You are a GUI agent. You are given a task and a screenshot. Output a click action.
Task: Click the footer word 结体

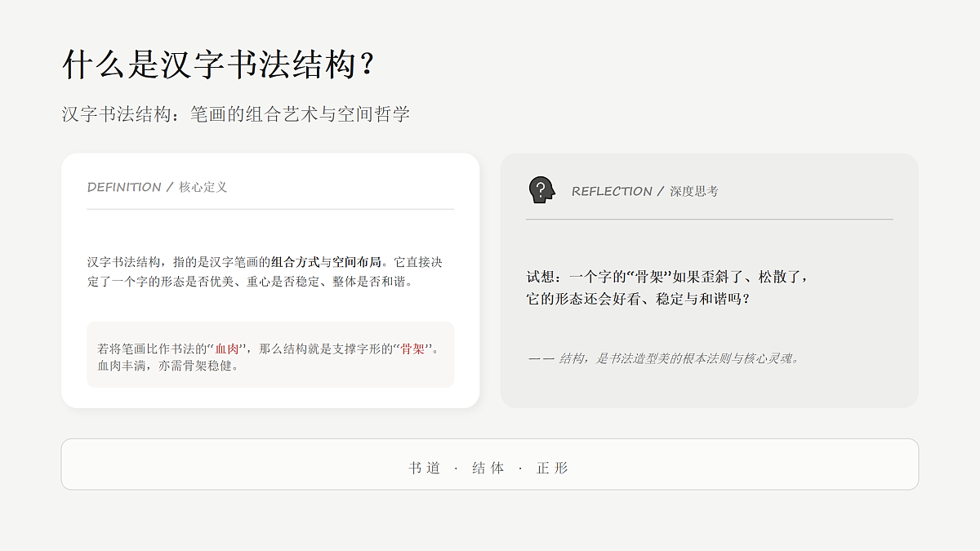pos(488,468)
